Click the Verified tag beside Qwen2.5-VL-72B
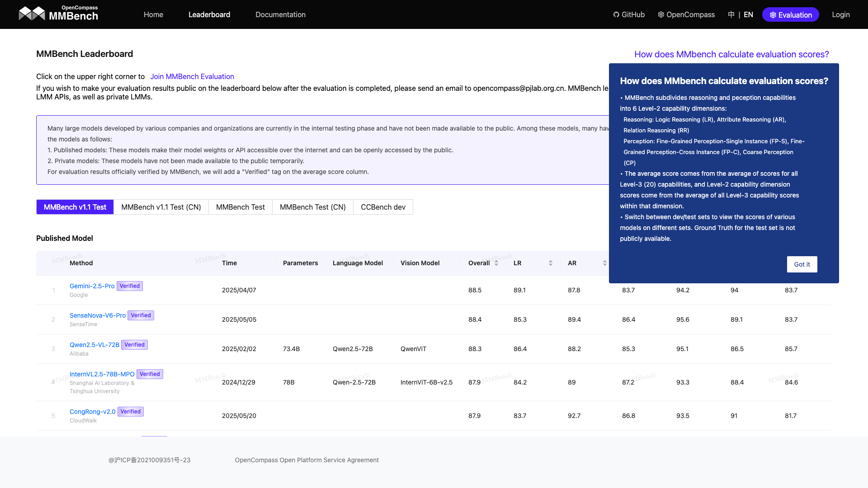868x488 pixels. point(135,345)
